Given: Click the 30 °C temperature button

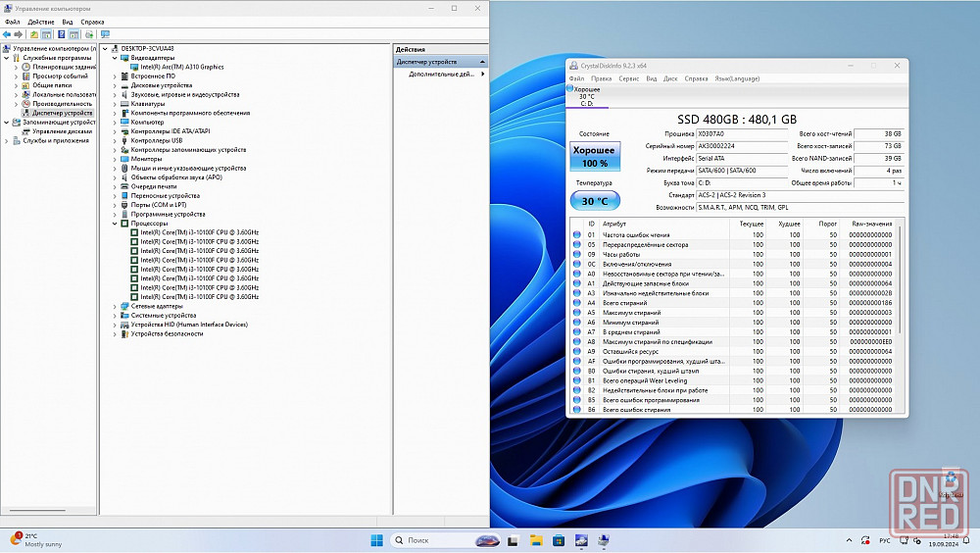Looking at the screenshot, I should [x=595, y=201].
